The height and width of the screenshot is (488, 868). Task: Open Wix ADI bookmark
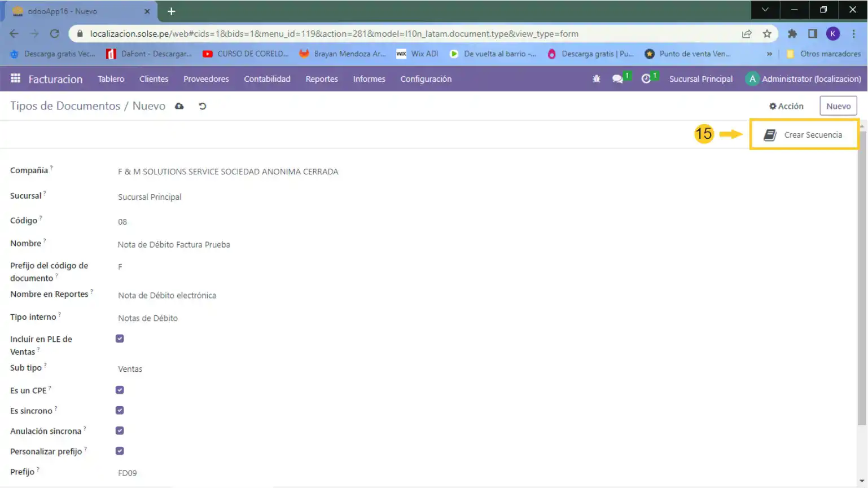coord(418,54)
